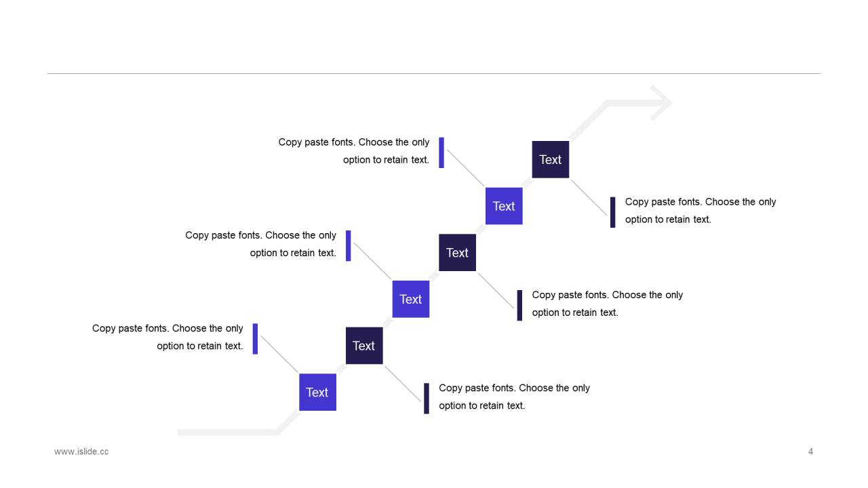
Task: Click the navy accent bar beside top-right text
Action: coord(613,212)
